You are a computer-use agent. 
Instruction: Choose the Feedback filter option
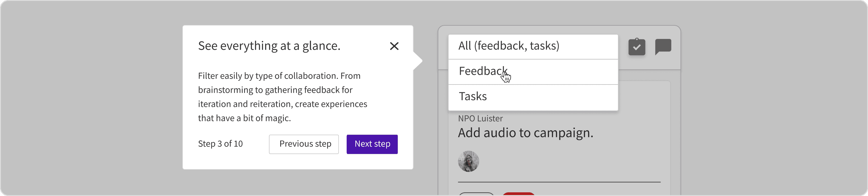pos(533,72)
